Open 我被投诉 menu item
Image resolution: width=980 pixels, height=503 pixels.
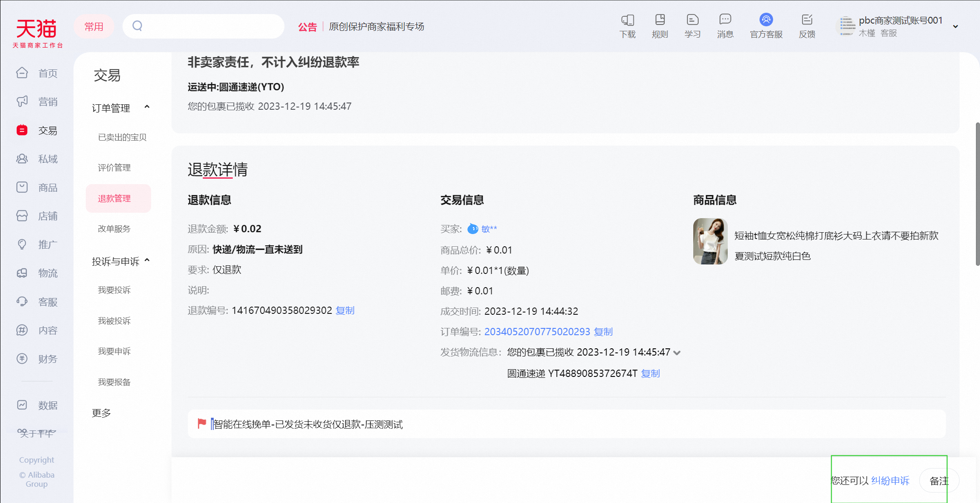114,321
